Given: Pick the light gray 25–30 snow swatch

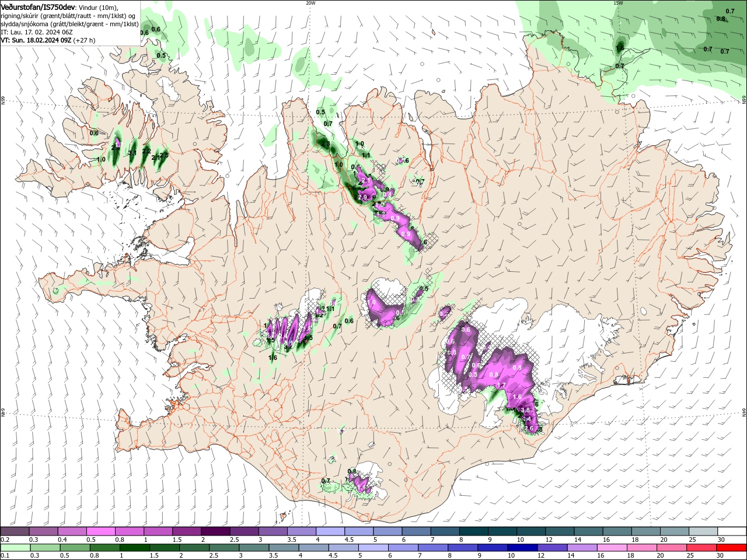Looking at the screenshot, I should 703,531.
